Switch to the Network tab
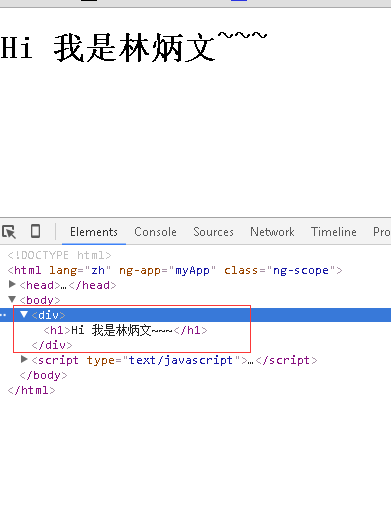 (x=272, y=232)
